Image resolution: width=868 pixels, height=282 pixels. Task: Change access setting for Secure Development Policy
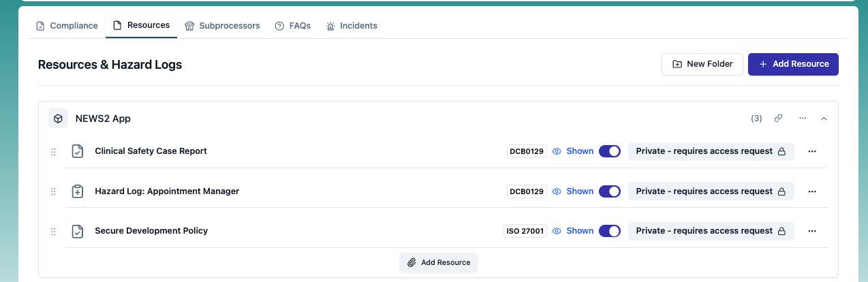click(x=711, y=231)
